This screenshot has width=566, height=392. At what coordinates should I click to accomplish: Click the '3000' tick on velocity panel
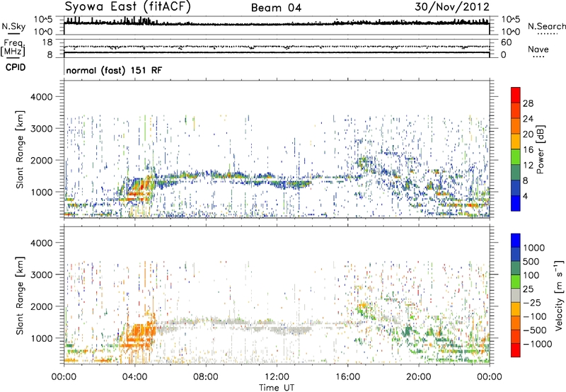[41, 275]
